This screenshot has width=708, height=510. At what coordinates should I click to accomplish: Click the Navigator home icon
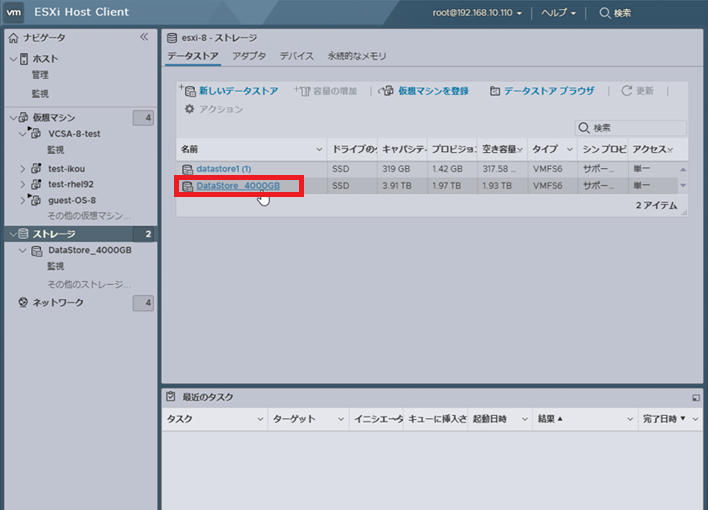coord(14,38)
